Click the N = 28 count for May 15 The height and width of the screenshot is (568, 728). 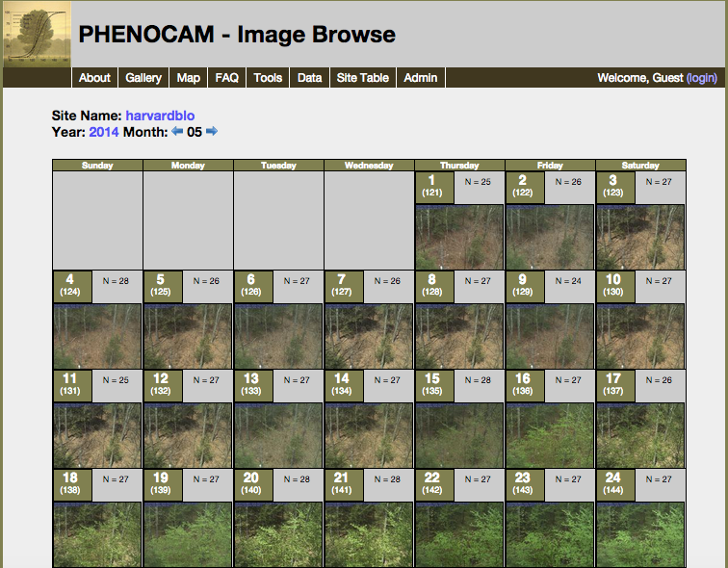pyautogui.click(x=478, y=380)
